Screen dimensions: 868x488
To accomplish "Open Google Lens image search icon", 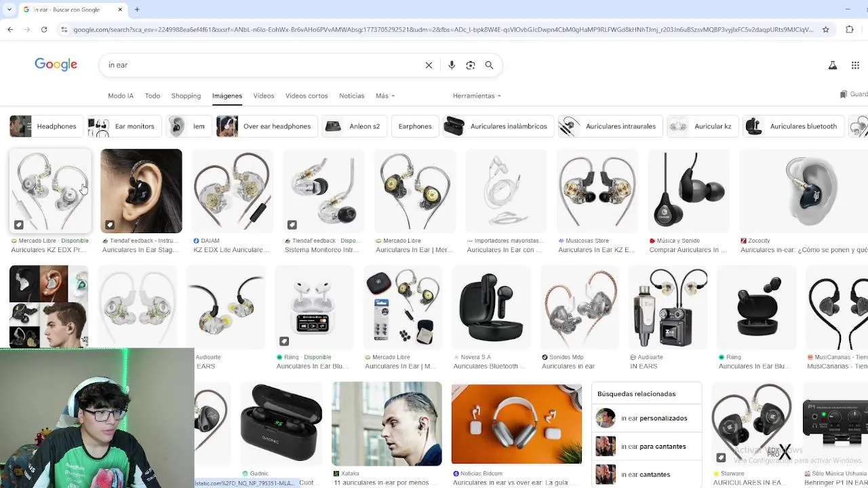I will 471,65.
